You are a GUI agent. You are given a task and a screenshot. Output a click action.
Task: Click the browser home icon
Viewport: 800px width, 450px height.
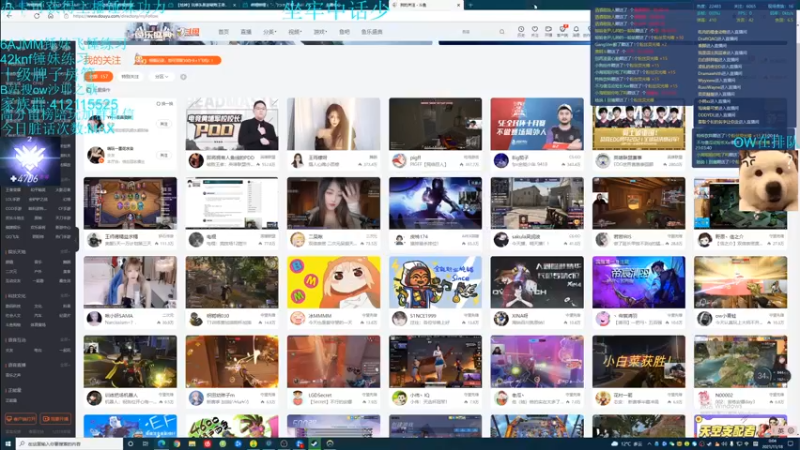point(51,16)
